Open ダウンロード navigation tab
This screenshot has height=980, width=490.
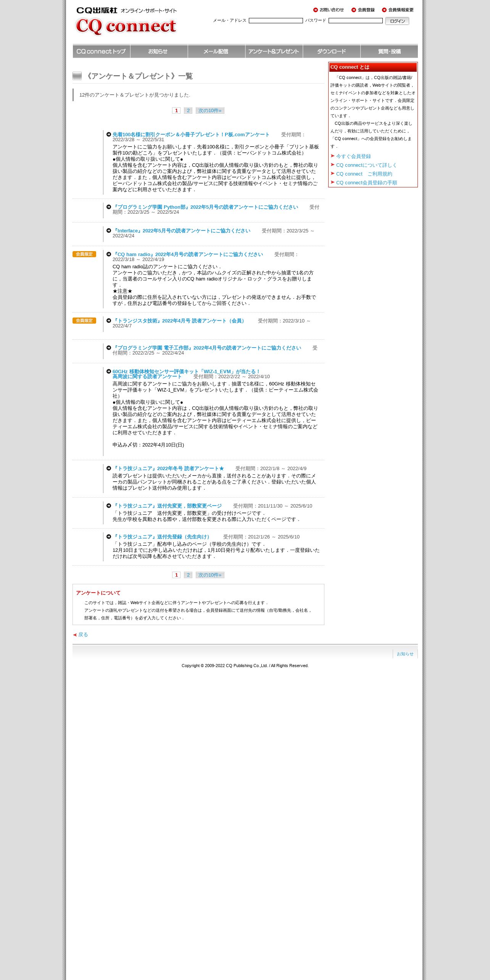pyautogui.click(x=332, y=52)
